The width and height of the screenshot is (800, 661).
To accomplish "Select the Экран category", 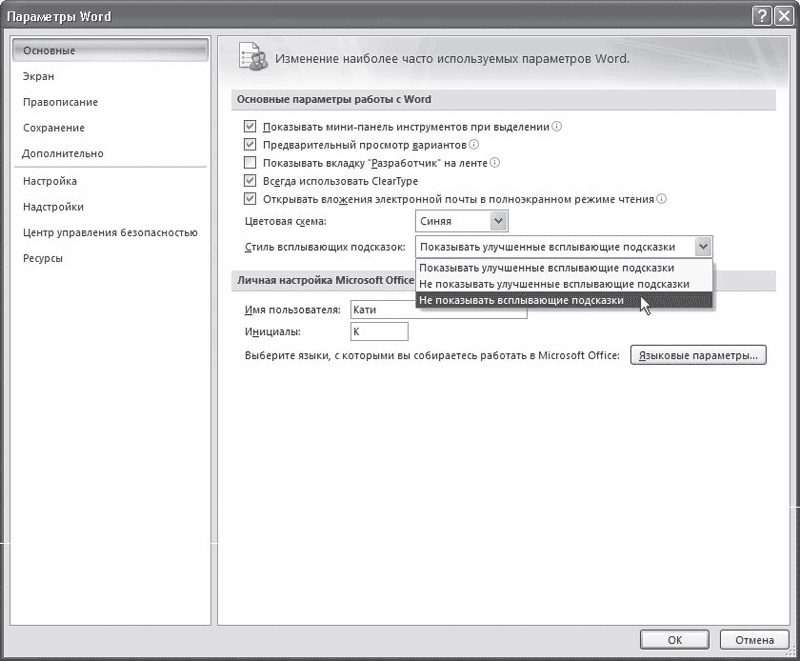I will point(110,77).
